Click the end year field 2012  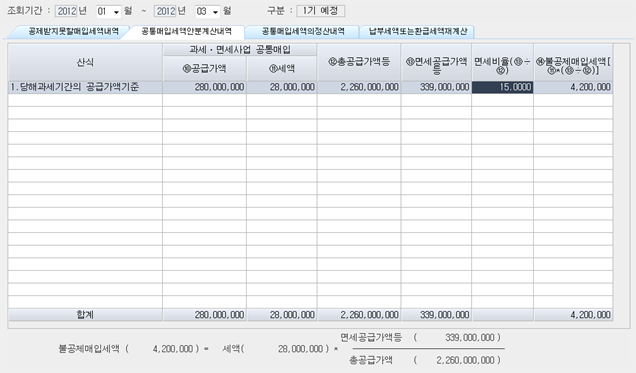click(x=165, y=11)
